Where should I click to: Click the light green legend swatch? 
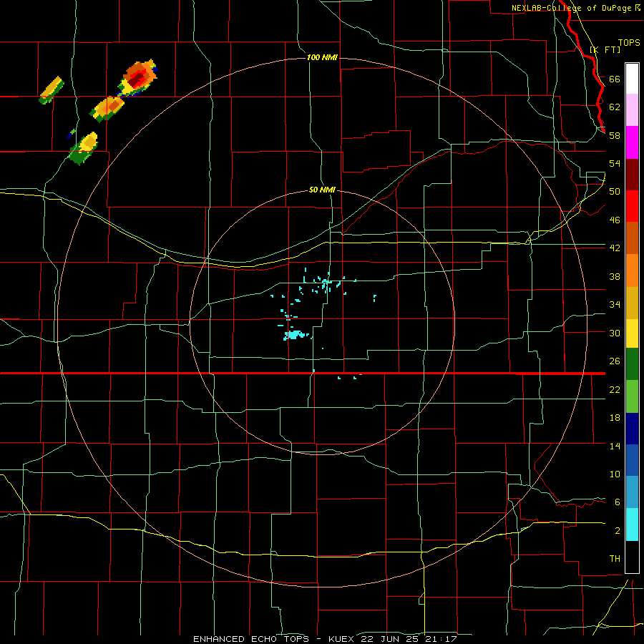pos(632,396)
